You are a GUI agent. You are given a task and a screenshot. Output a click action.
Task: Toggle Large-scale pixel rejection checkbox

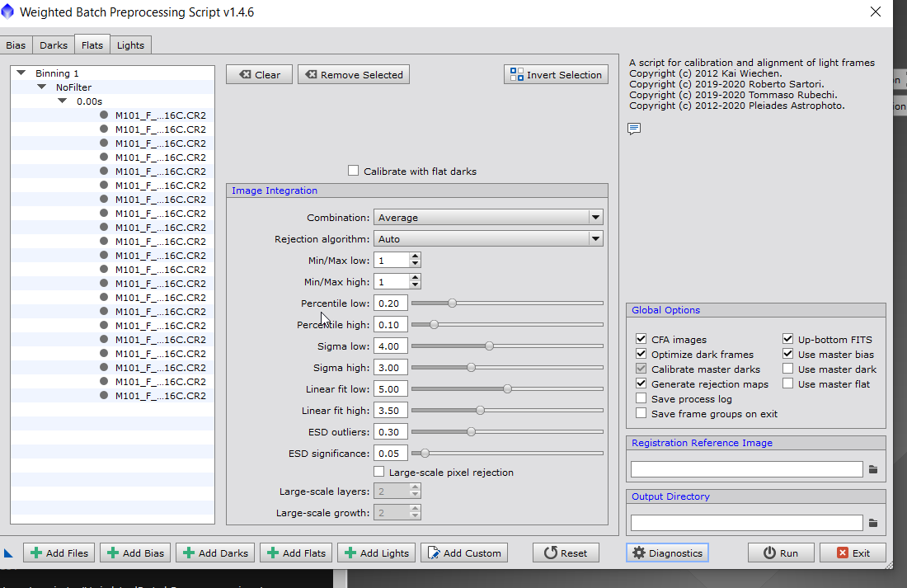coord(379,472)
